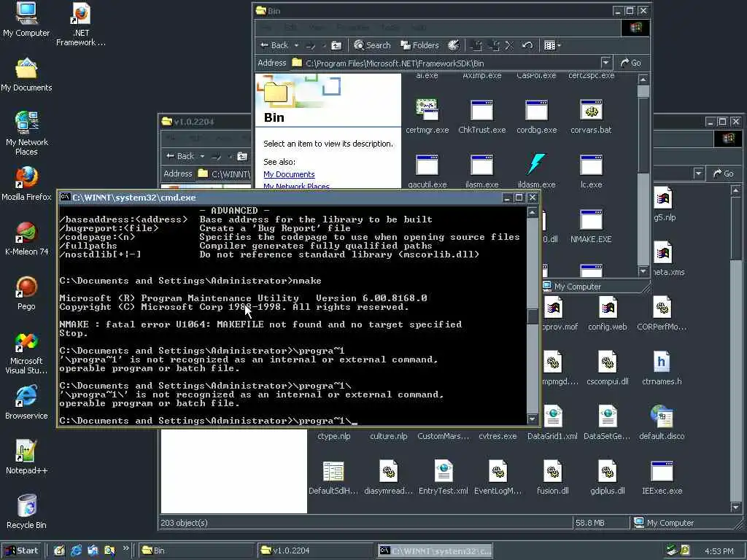The image size is (747, 560).
Task: Click the Undo icon in the Bin toolbar
Action: pos(527,45)
